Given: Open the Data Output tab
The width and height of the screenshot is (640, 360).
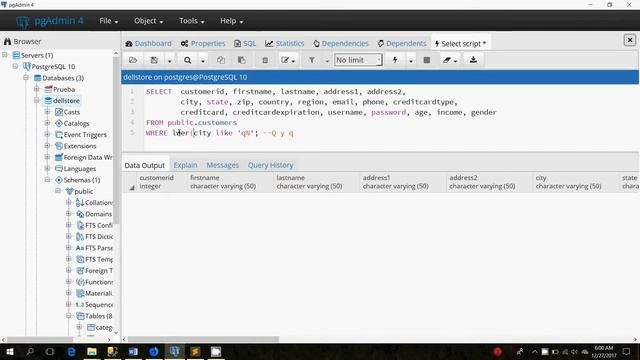Looking at the screenshot, I should coord(144,165).
